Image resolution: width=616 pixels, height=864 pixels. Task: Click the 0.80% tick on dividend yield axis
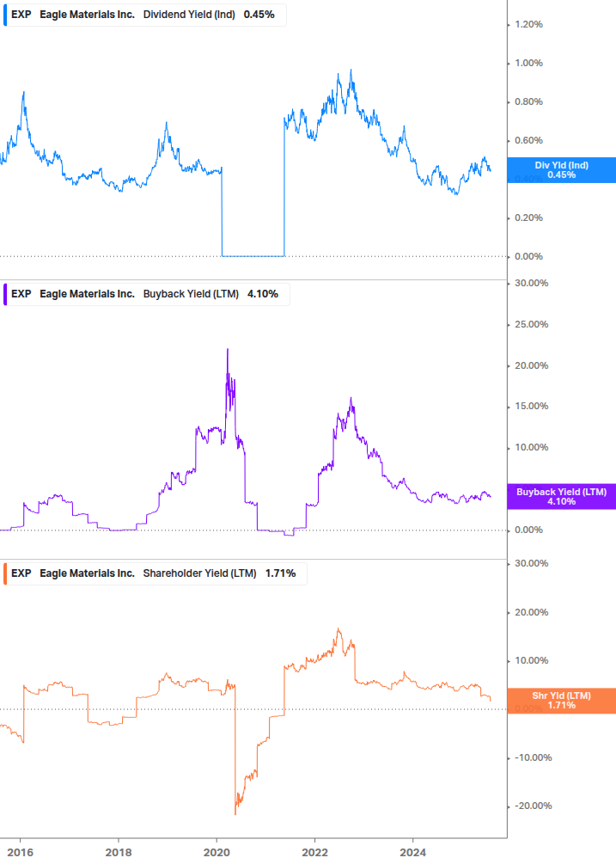pos(528,102)
